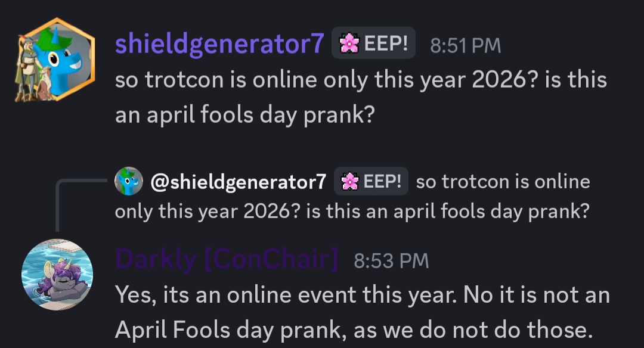Image resolution: width=644 pixels, height=348 pixels.
Task: Click "an april fools day prank?" in the top message
Action: (244, 114)
